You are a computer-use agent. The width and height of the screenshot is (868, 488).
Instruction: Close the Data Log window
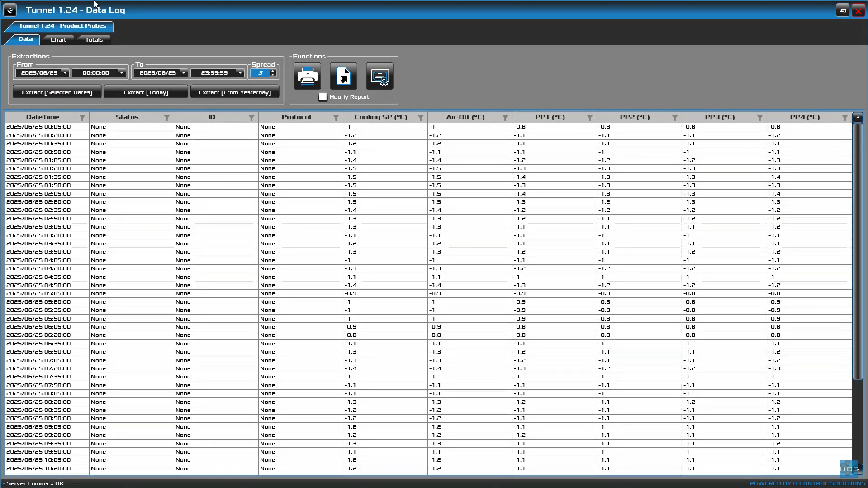pyautogui.click(x=858, y=11)
